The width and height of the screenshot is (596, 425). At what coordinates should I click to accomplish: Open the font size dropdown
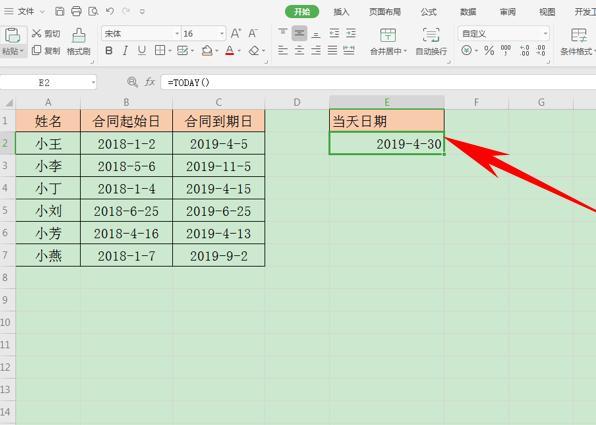pos(222,34)
